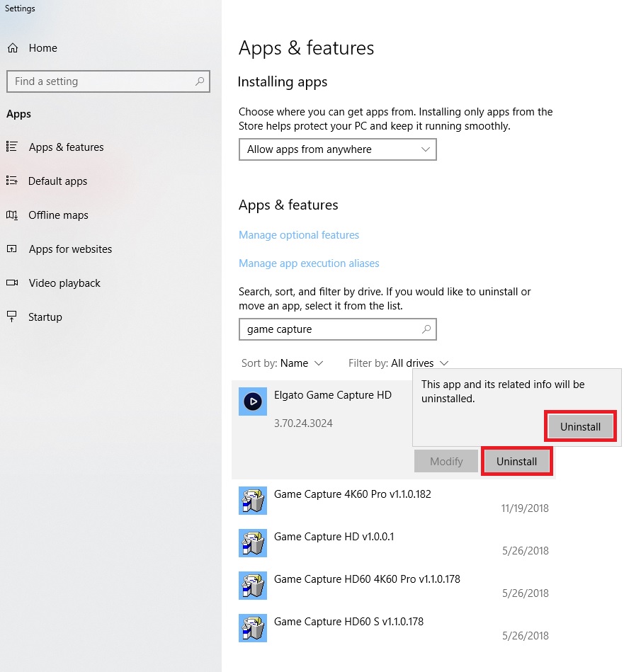Viewport: 641px width, 672px height.
Task: Click the Home icon in the sidebar
Action: click(x=13, y=48)
